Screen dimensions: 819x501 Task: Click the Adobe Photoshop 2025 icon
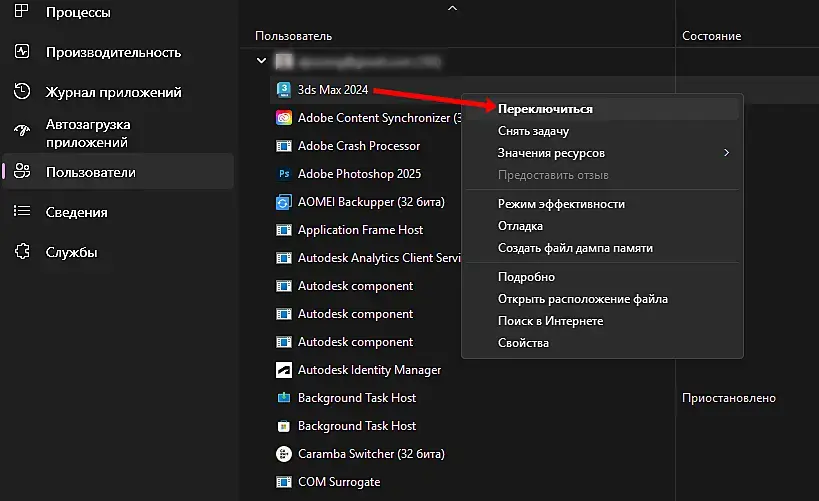[x=283, y=174]
